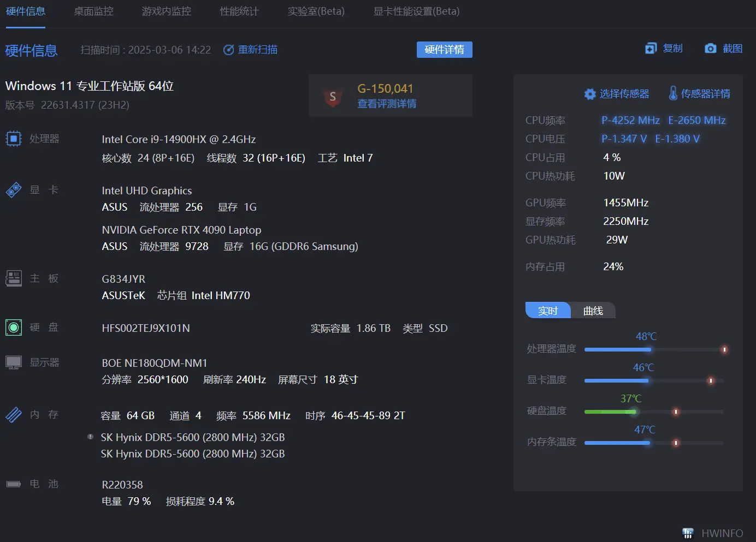Click the 重新扫描 link text

(258, 50)
